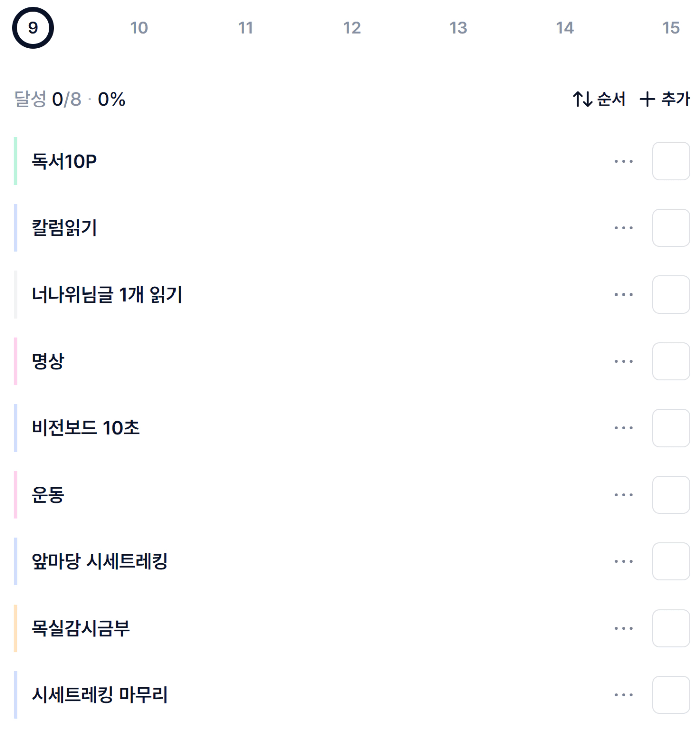Open options menu for 시세트레킹 마무리

coord(623,695)
